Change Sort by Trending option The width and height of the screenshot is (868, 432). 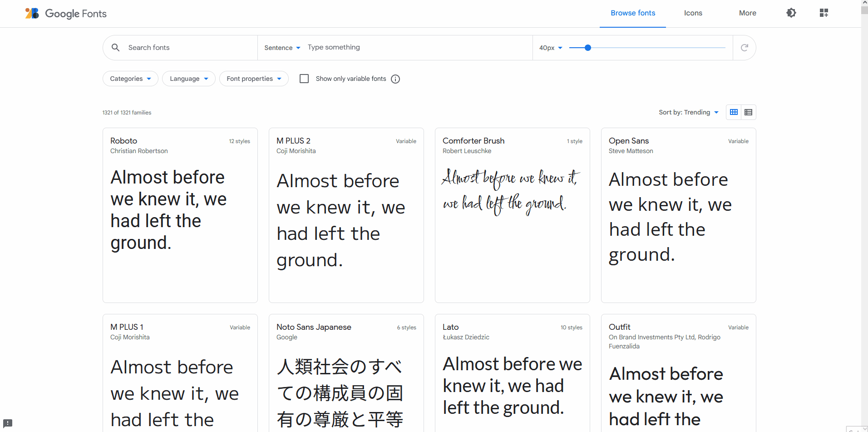pos(688,112)
